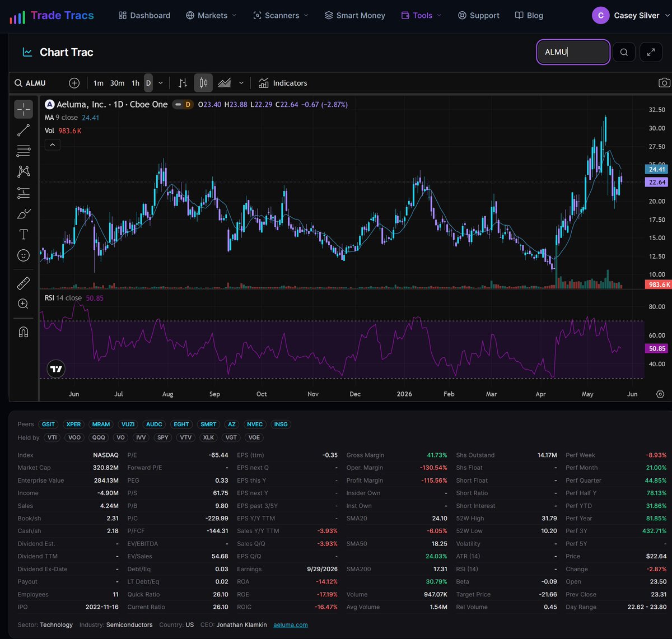672x639 pixels.
Task: Click the Vol indicator legend
Action: pos(63,130)
